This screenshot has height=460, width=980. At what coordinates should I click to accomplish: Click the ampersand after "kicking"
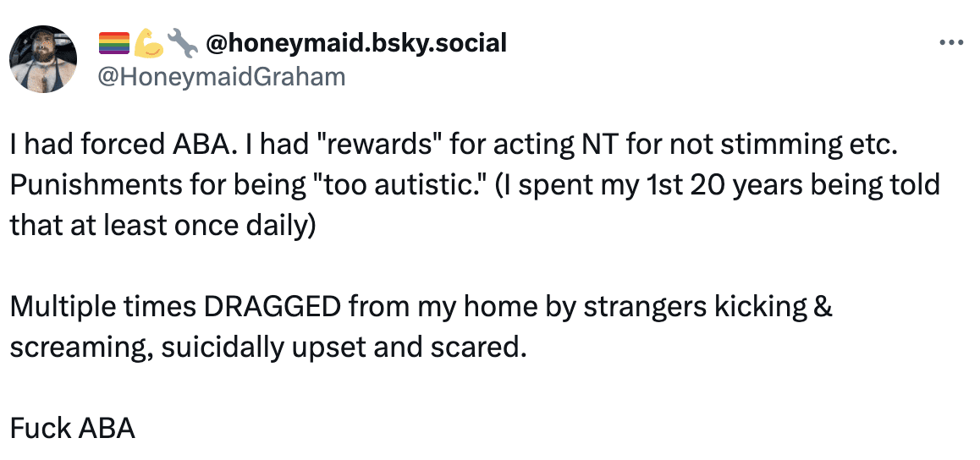(823, 307)
